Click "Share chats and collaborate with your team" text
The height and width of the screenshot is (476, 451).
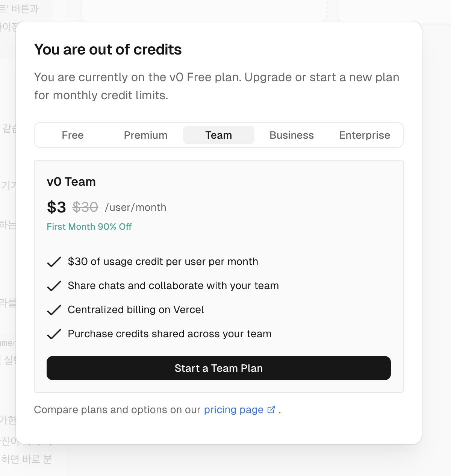pos(173,286)
